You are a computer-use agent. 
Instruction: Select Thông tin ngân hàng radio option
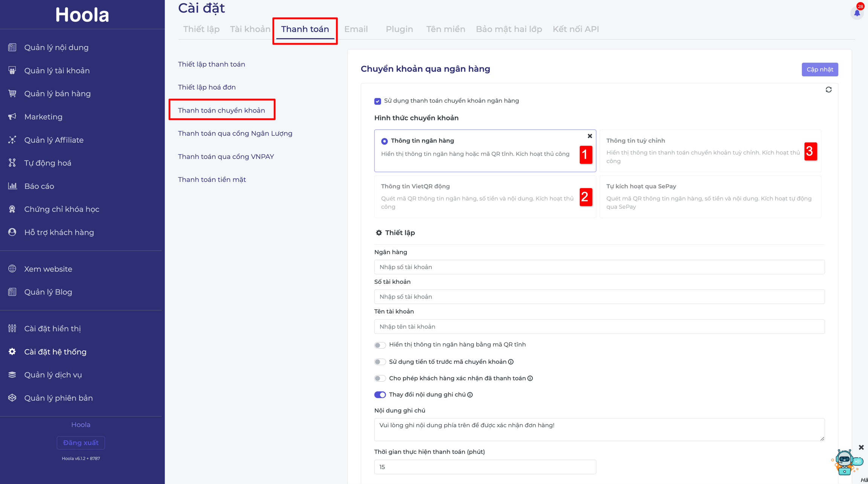pyautogui.click(x=384, y=141)
